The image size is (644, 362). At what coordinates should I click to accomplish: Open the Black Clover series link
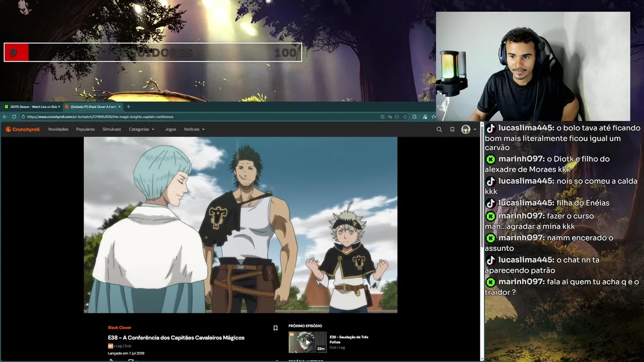pyautogui.click(x=119, y=327)
